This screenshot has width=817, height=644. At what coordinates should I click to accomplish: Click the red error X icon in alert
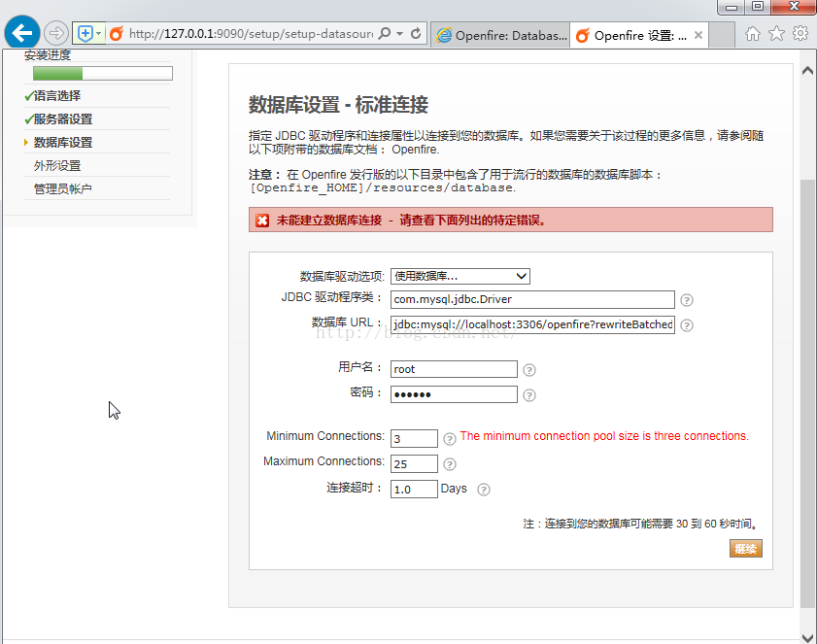click(262, 220)
